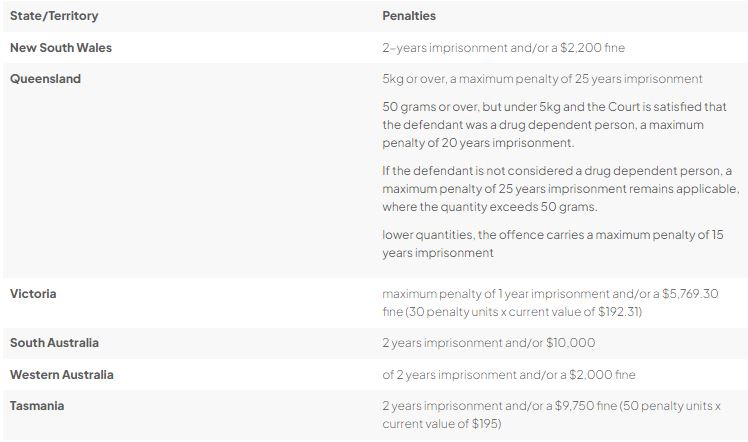The height and width of the screenshot is (442, 748).
Task: Select the Western Australia row label
Action: 61,374
